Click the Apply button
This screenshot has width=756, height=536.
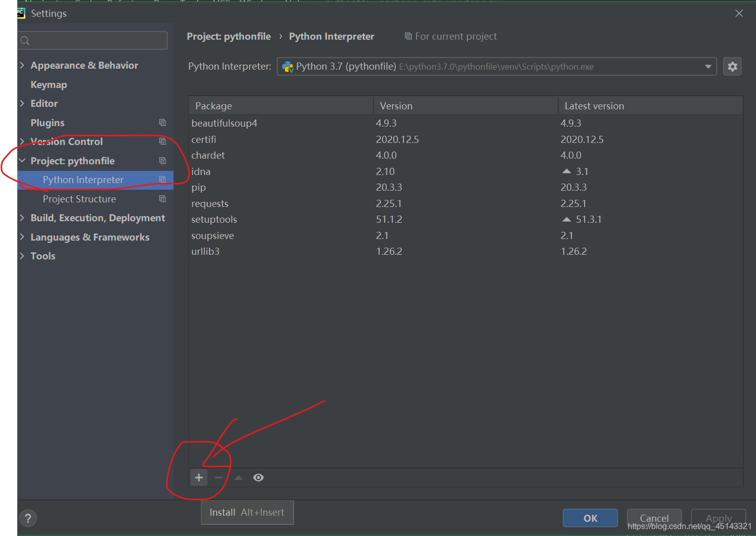pos(718,518)
